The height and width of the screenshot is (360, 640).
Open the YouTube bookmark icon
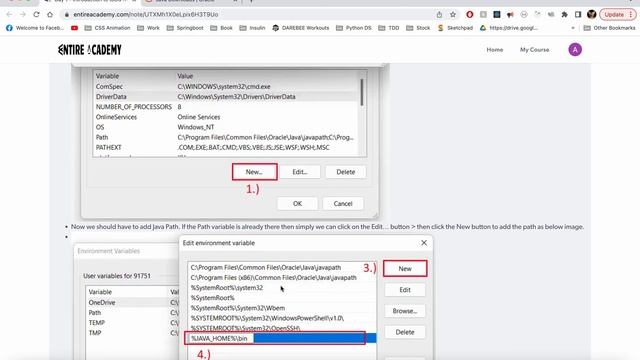(x=74, y=28)
